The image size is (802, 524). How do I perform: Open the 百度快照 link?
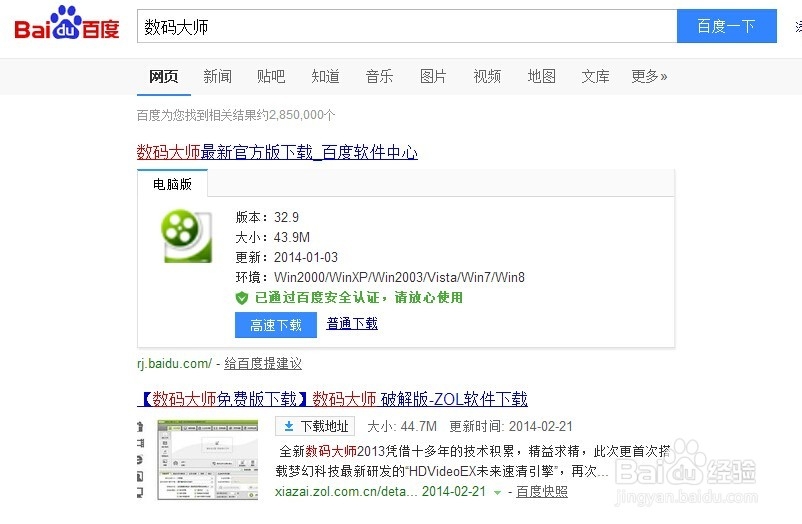(542, 492)
